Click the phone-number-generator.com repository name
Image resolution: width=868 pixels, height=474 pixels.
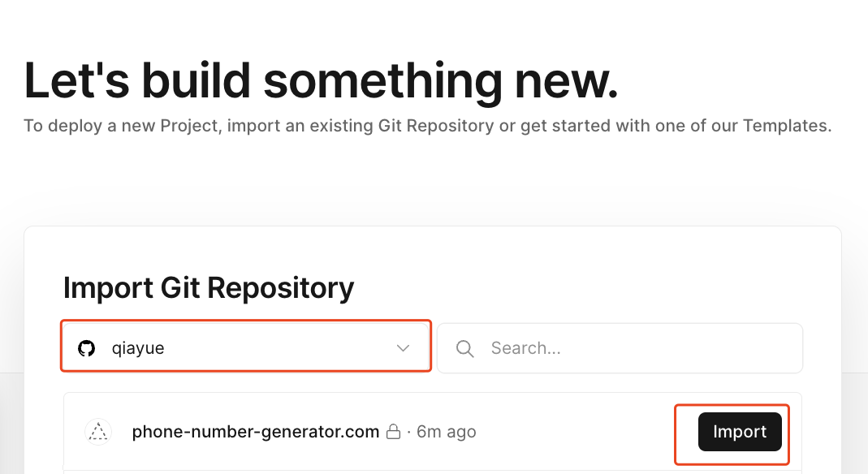(256, 432)
